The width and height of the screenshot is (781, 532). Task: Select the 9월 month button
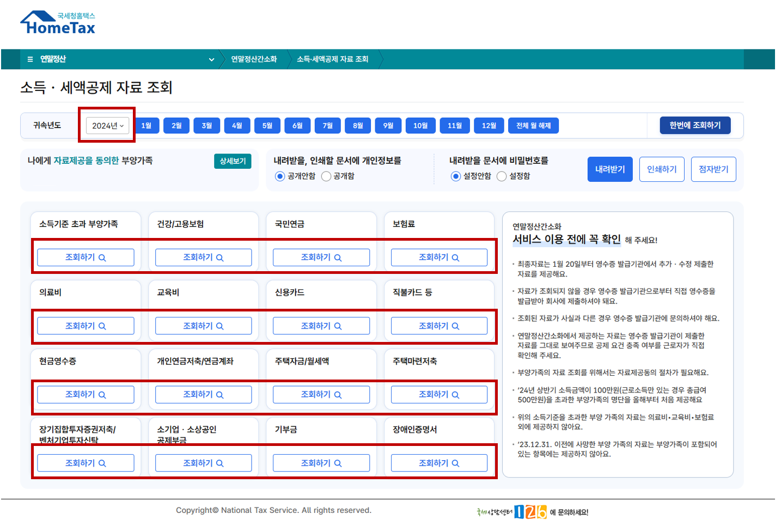388,126
